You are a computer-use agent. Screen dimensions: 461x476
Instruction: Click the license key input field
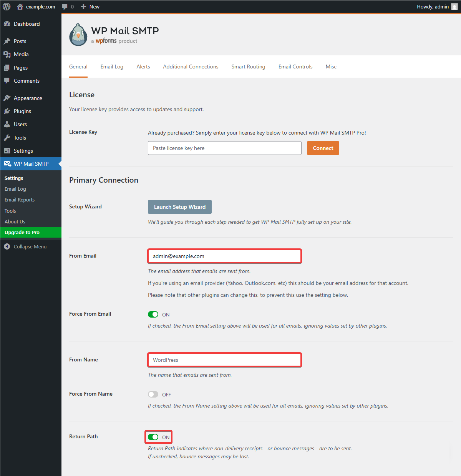[x=224, y=148]
